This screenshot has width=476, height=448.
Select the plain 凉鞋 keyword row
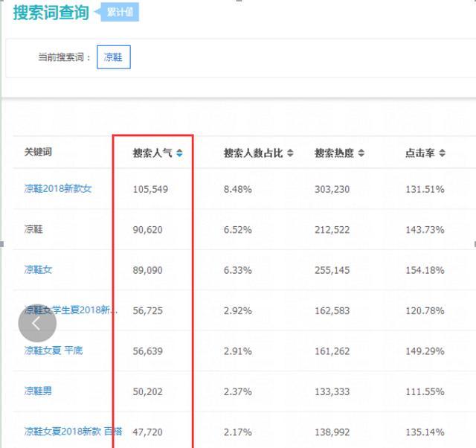coord(34,229)
